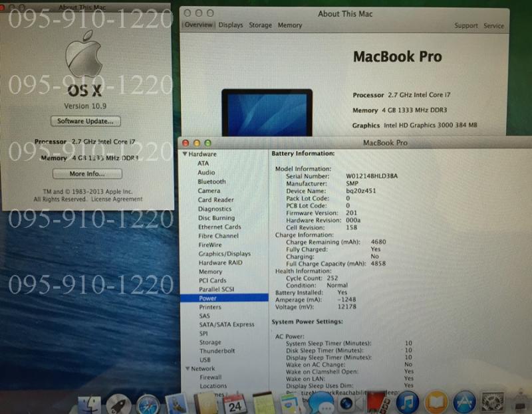Select Printers in sidebar
The height and width of the screenshot is (414, 532).
point(210,307)
